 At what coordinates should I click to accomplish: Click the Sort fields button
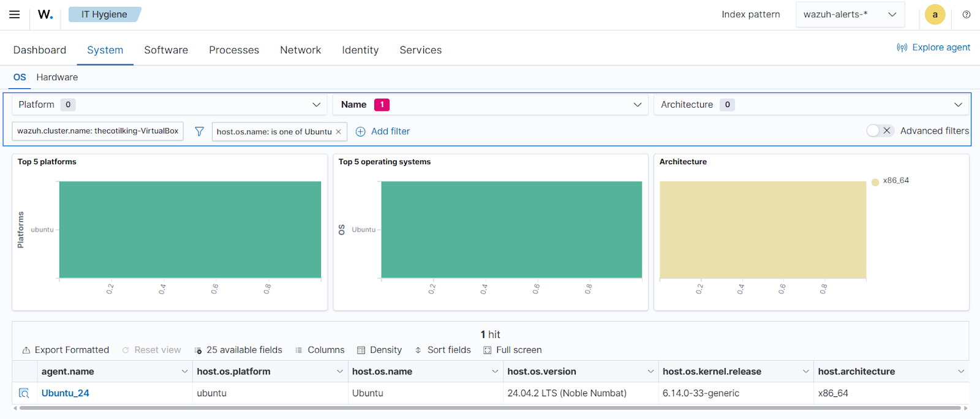coord(443,350)
